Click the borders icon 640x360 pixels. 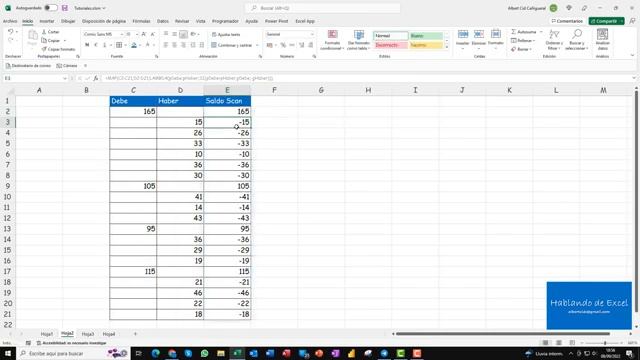(x=119, y=45)
